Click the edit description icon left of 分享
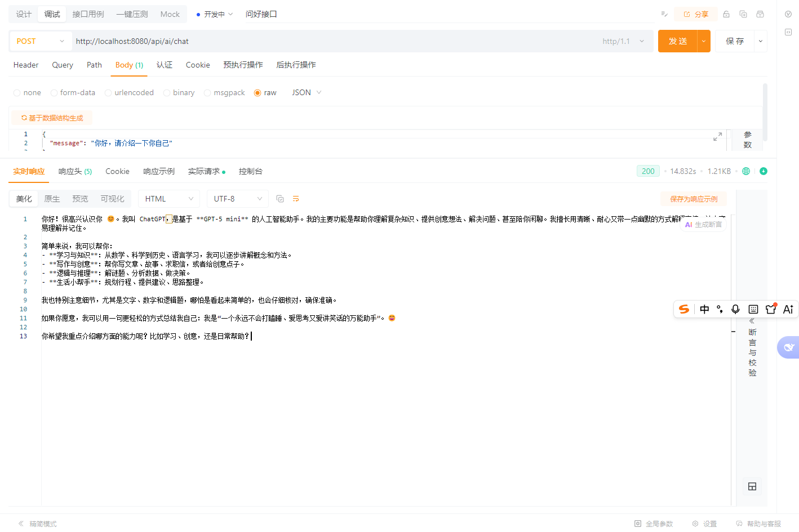 click(664, 14)
